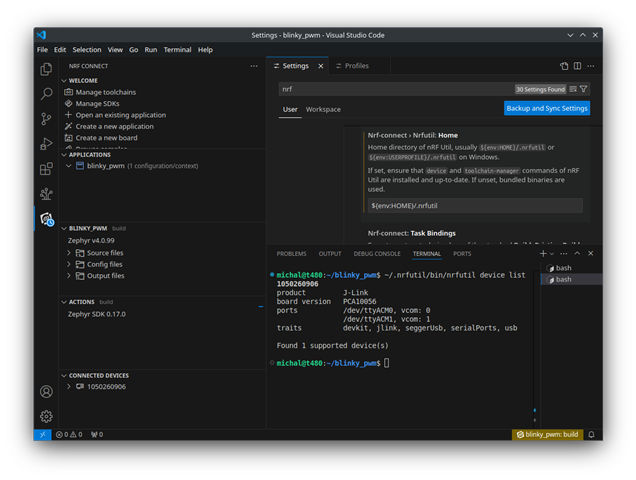Open the Extensions view
Image resolution: width=636 pixels, height=480 pixels.
(x=46, y=168)
